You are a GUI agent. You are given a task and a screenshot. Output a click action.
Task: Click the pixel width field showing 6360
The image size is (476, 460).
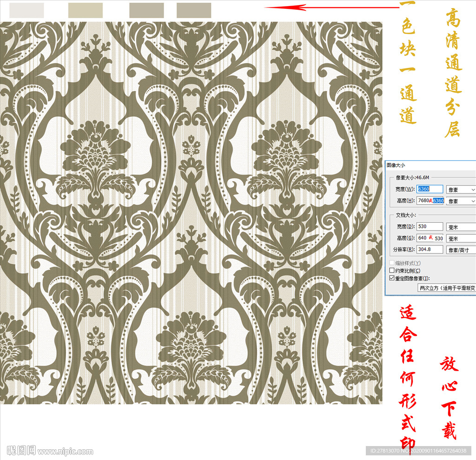click(x=430, y=189)
